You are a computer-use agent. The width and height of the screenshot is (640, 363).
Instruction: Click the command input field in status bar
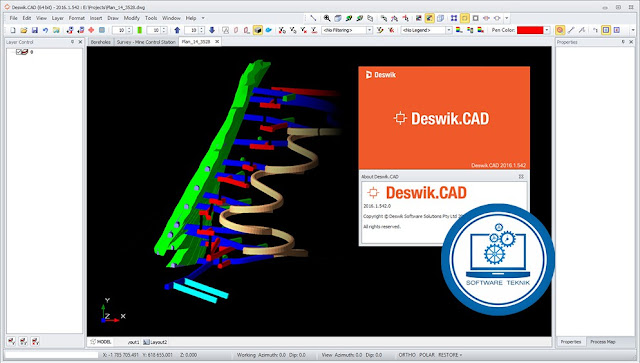(x=51, y=355)
